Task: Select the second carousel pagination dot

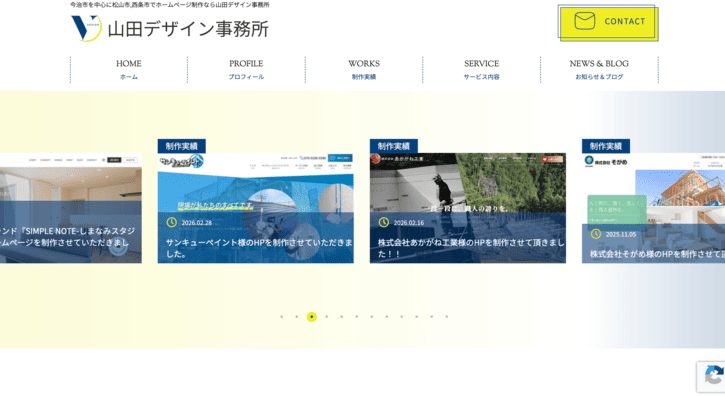Action: (x=296, y=317)
